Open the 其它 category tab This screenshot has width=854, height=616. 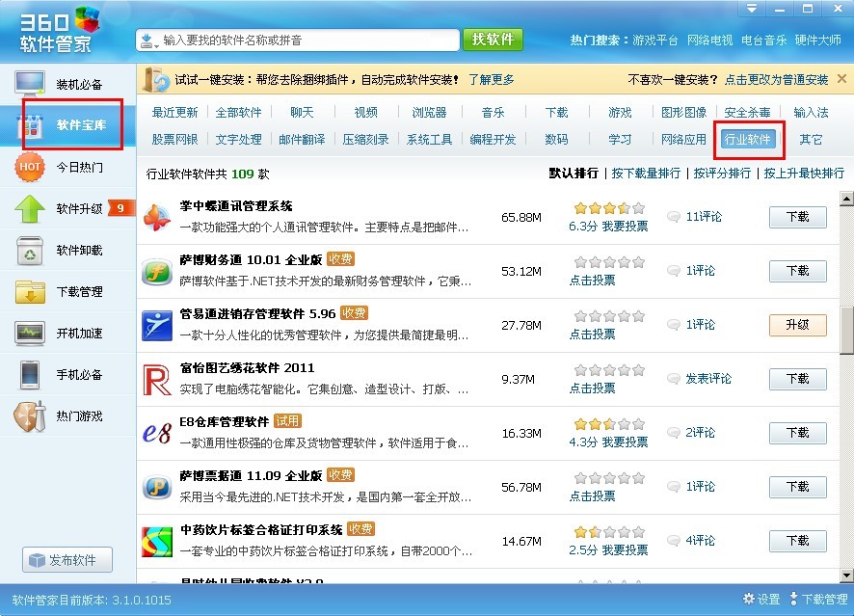811,140
